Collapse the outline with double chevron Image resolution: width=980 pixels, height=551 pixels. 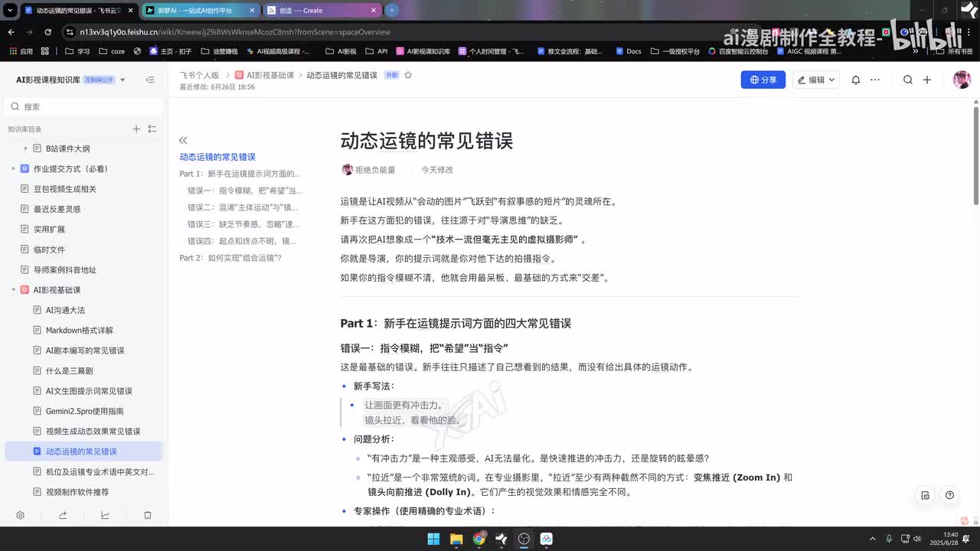(183, 140)
